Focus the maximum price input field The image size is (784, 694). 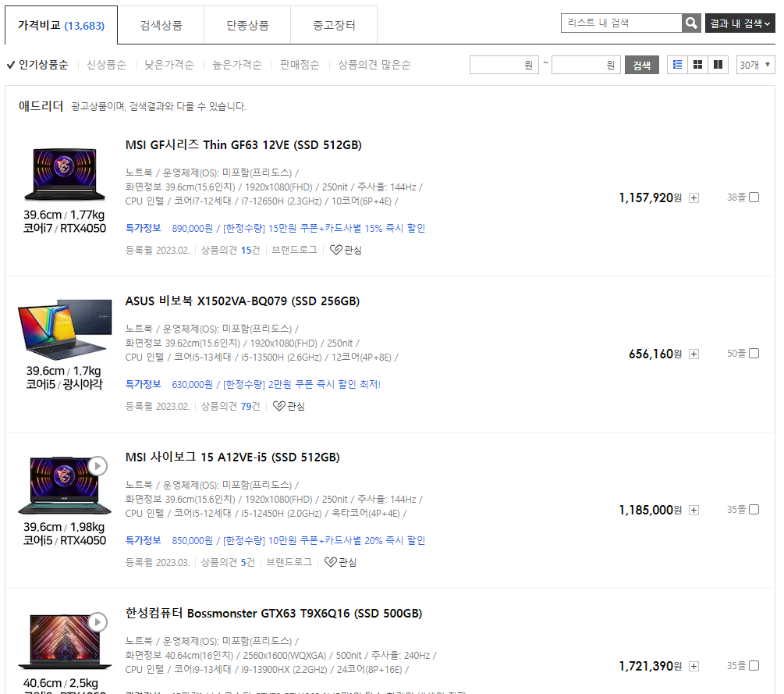586,65
